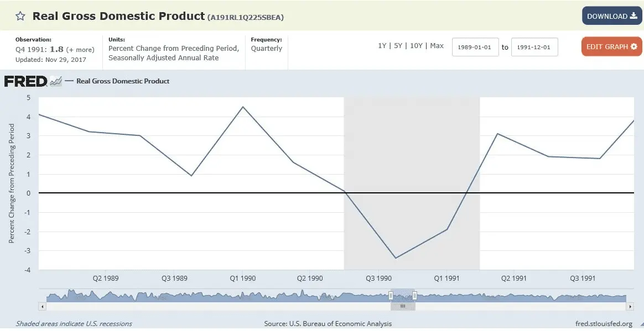Click the right handle of the range selector

tap(414, 296)
